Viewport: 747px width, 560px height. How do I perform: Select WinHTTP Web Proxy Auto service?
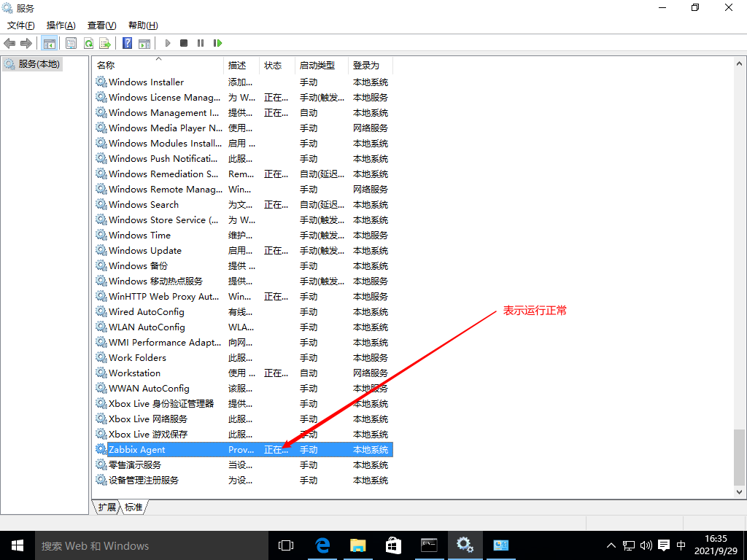coord(244,296)
